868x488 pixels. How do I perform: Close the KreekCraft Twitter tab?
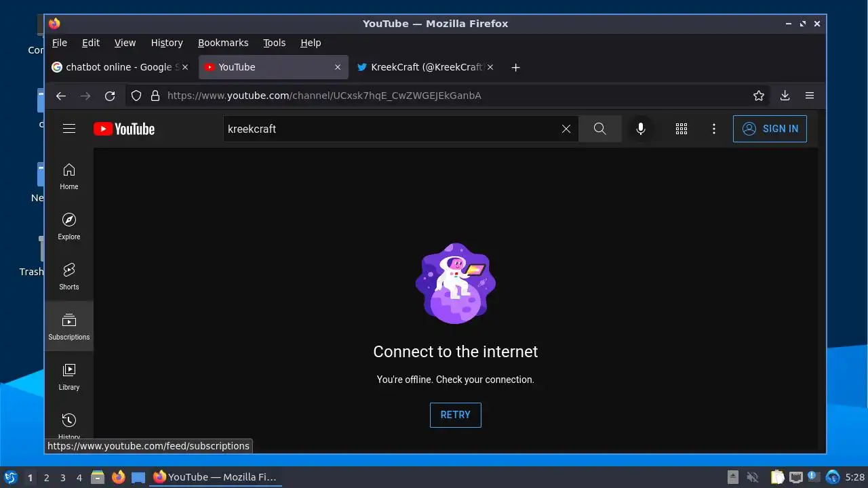point(490,67)
